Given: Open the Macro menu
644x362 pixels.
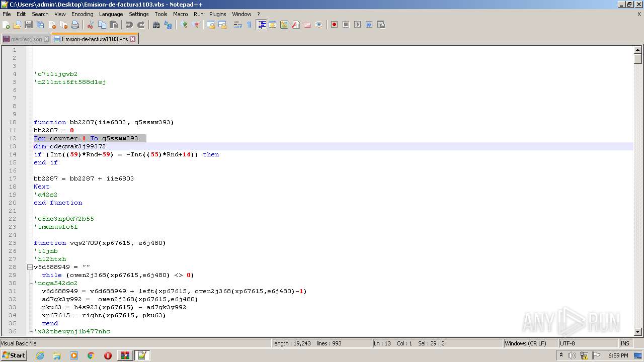Looking at the screenshot, I should [181, 14].
